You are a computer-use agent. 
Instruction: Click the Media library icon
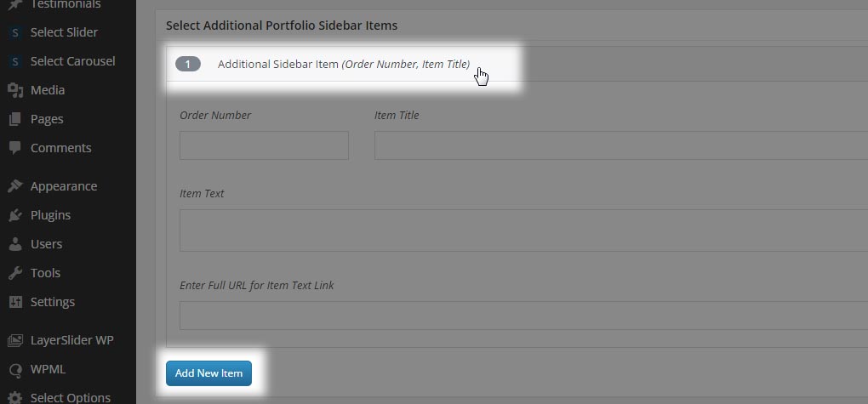tap(14, 90)
